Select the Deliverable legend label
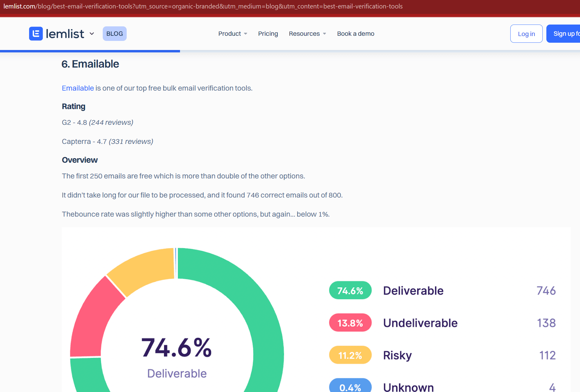Viewport: 580px width, 392px height. [413, 291]
